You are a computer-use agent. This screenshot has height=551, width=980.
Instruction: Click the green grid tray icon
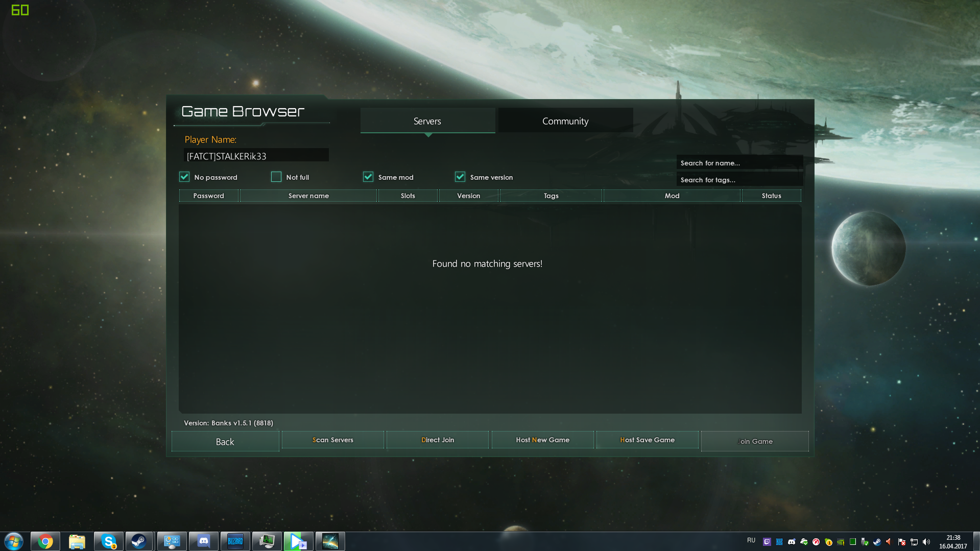(853, 542)
